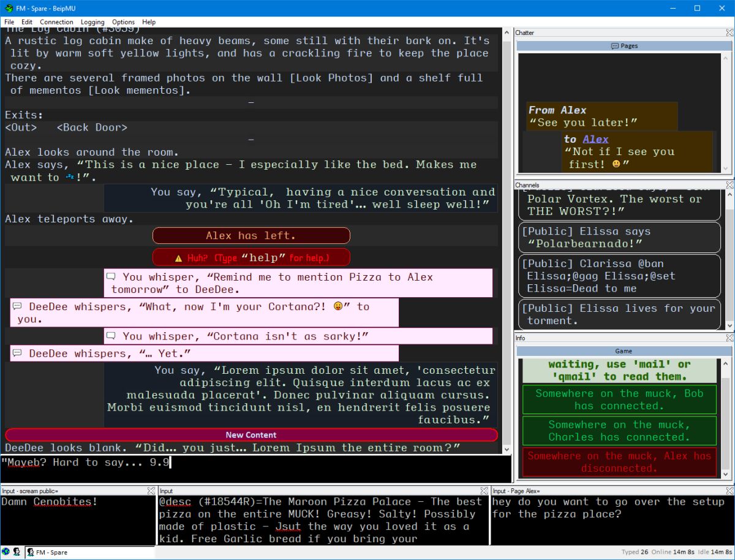Click the Pages tab speech icon
This screenshot has width=735, height=560.
614,46
